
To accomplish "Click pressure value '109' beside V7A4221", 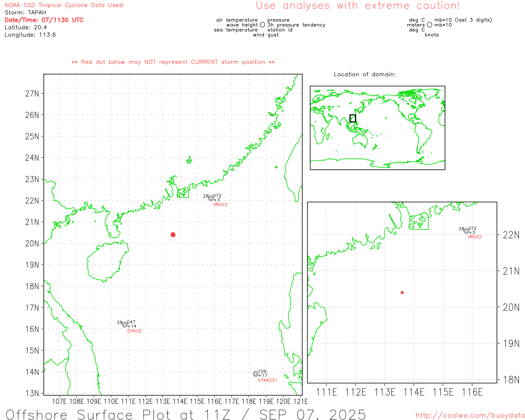I will (x=262, y=372).
